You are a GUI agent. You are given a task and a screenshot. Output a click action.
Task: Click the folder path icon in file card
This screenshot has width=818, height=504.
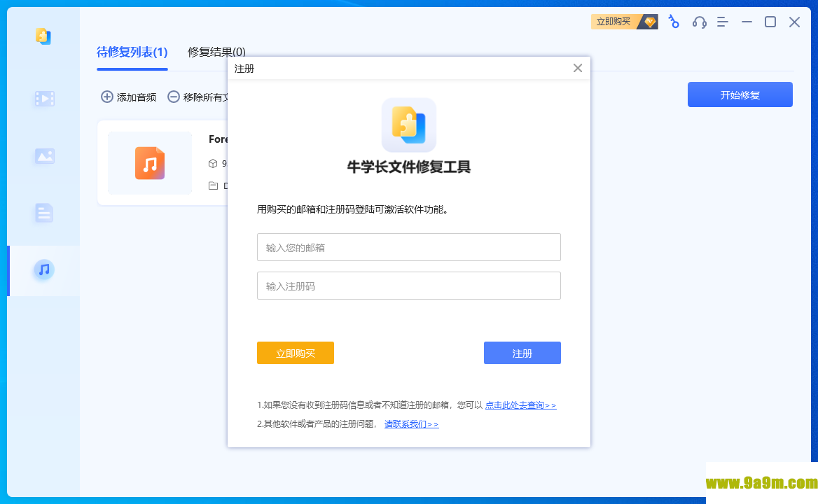click(213, 185)
